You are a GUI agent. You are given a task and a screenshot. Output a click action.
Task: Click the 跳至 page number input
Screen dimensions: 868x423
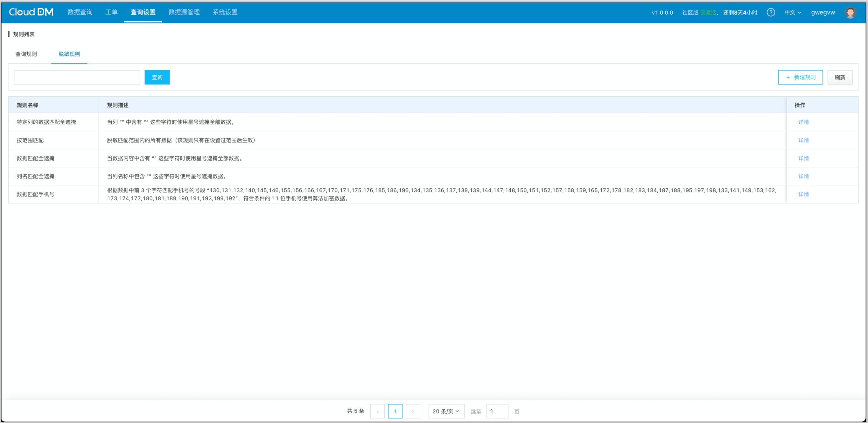(497, 411)
